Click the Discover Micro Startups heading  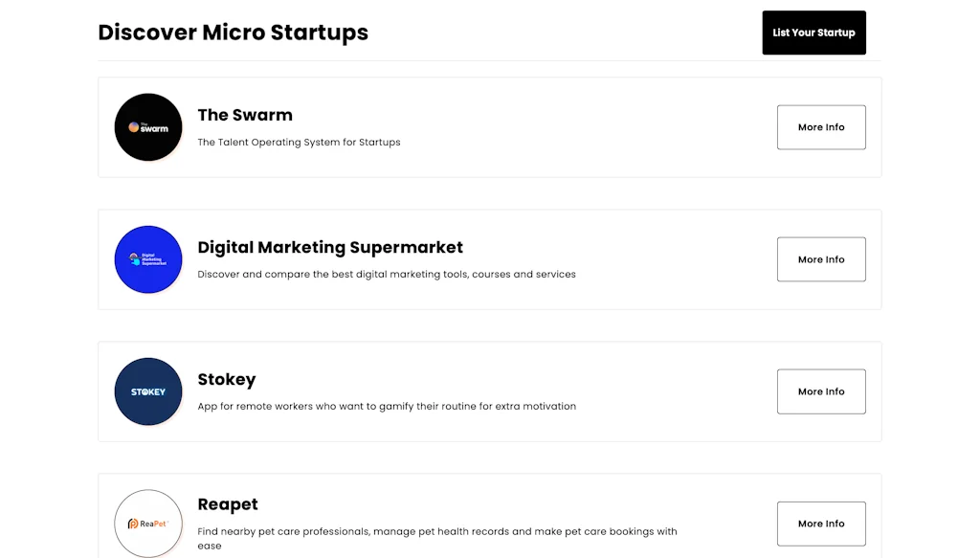pos(233,32)
